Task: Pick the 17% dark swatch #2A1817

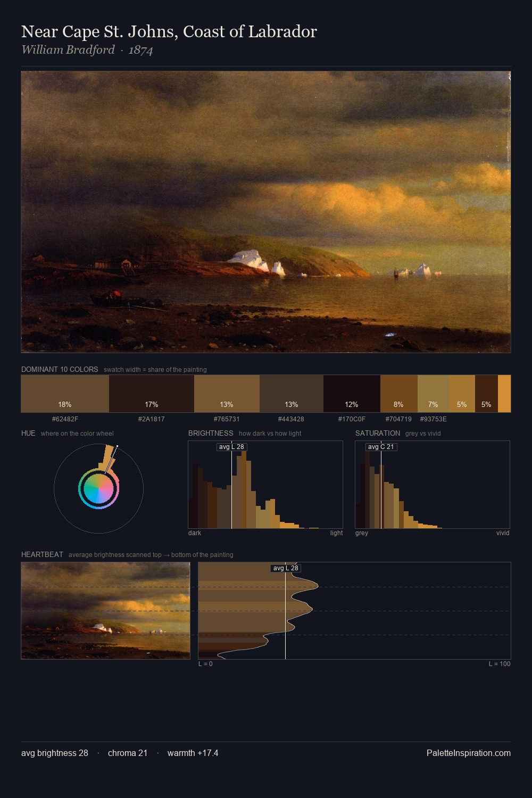Action: point(152,394)
